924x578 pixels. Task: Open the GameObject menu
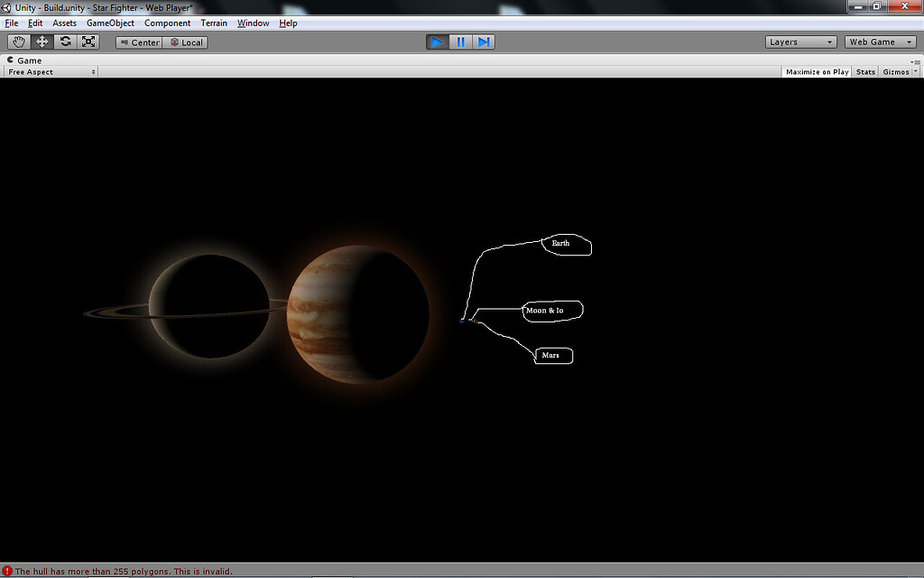click(109, 23)
